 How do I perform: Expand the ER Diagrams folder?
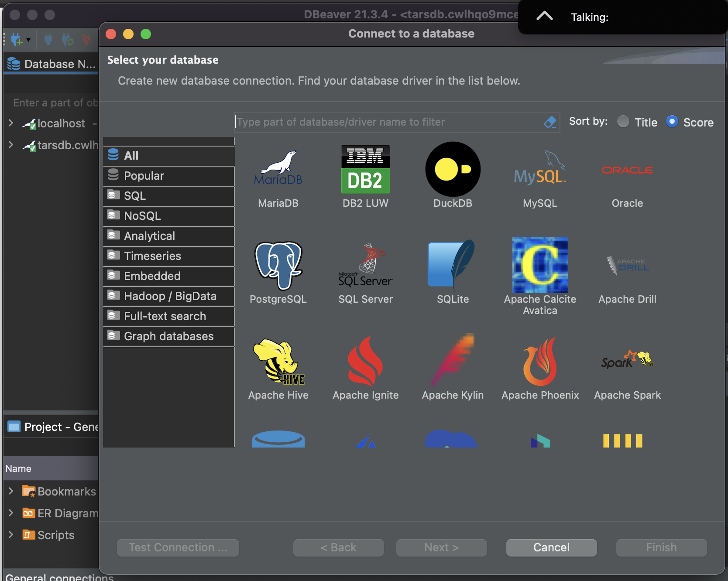[11, 513]
